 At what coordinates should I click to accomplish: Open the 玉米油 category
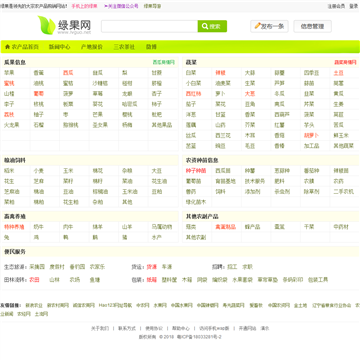coord(130,192)
